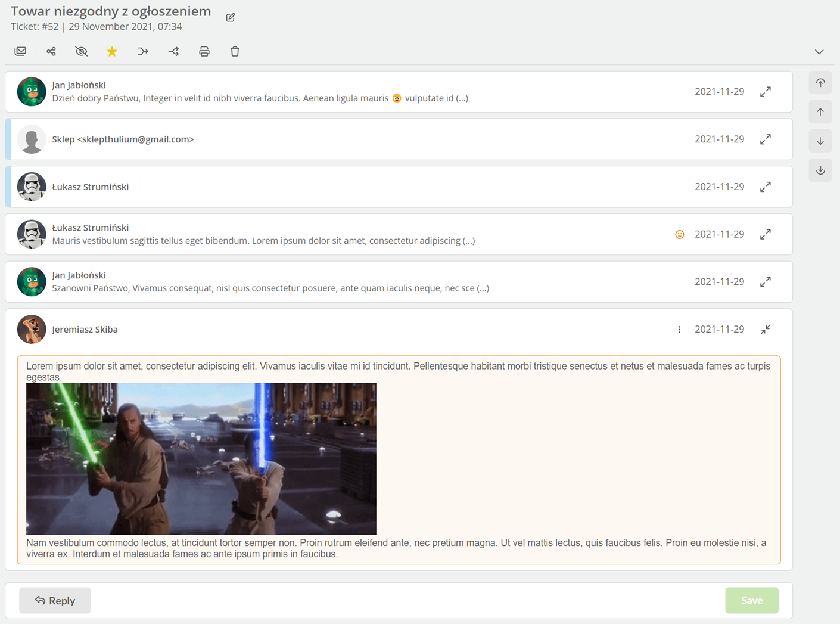Expand the Sklep sklepthulium@gmail.com message

[766, 139]
